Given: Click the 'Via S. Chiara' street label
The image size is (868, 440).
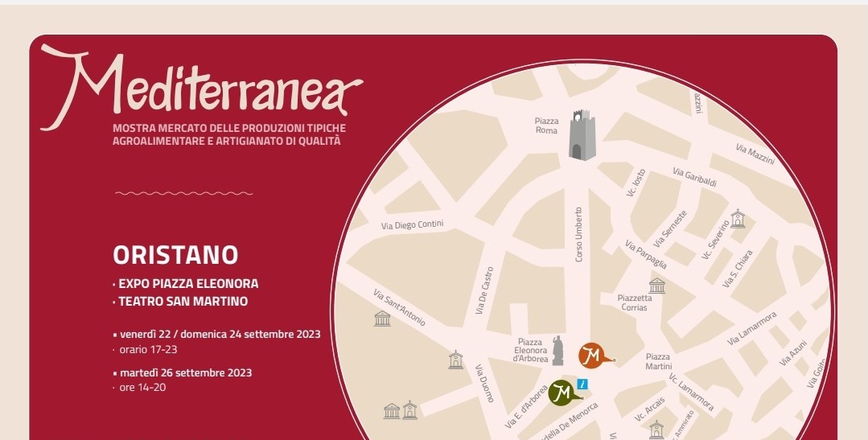Looking at the screenshot, I should tap(738, 269).
